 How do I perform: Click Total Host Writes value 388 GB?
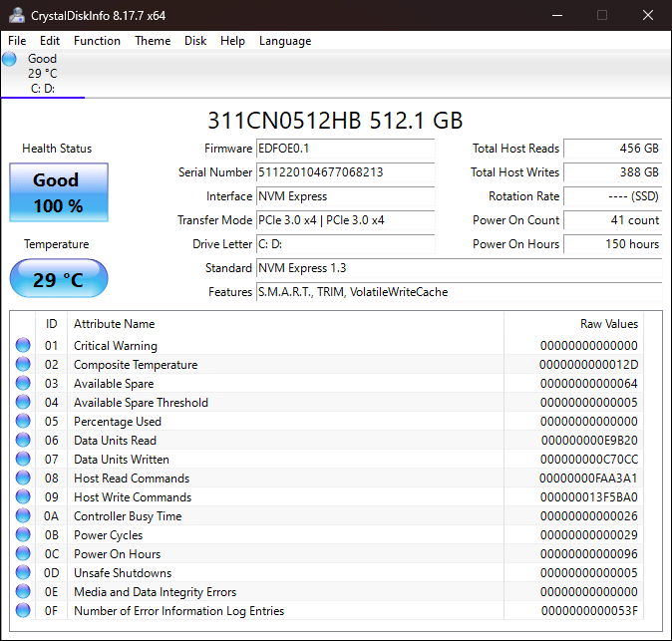[613, 172]
